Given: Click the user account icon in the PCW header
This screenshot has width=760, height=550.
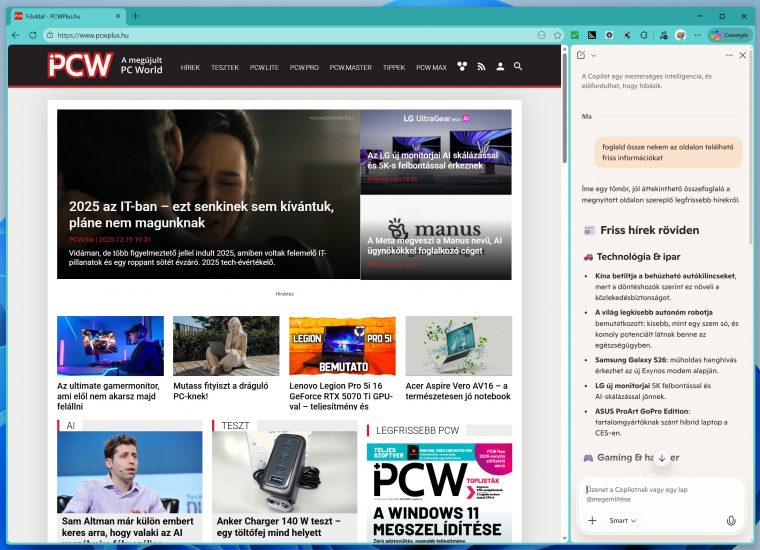Looking at the screenshot, I should coord(499,67).
